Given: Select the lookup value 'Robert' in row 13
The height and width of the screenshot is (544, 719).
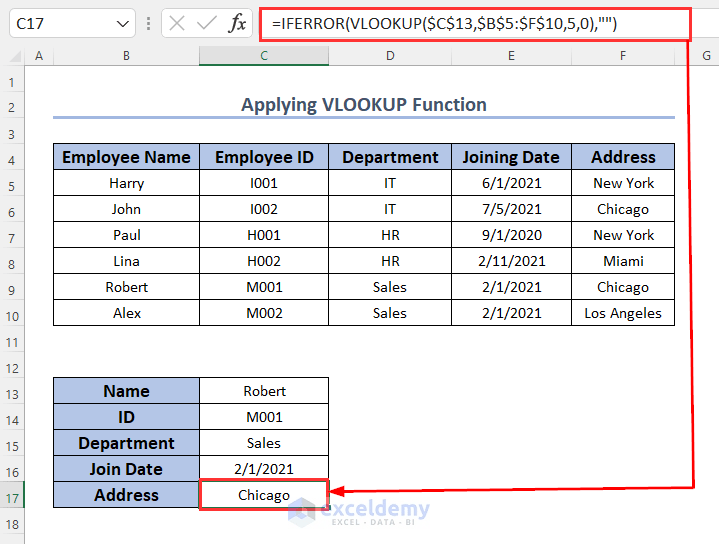Looking at the screenshot, I should (264, 391).
